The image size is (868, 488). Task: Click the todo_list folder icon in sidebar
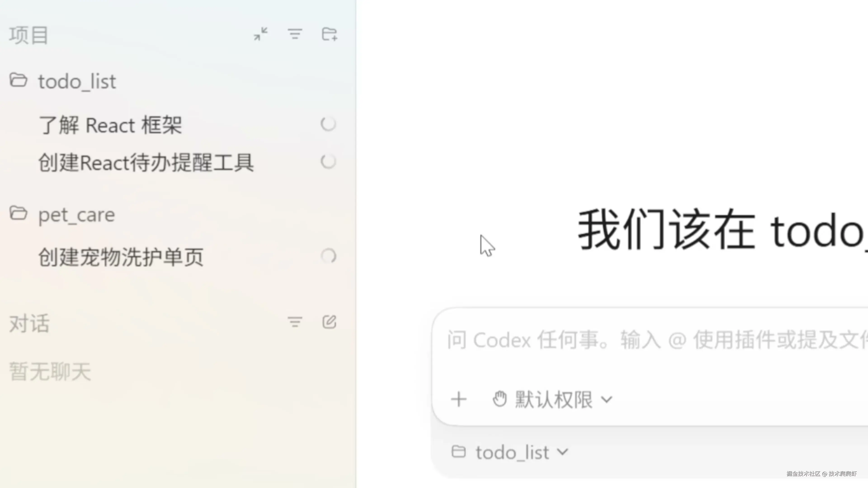pyautogui.click(x=18, y=80)
